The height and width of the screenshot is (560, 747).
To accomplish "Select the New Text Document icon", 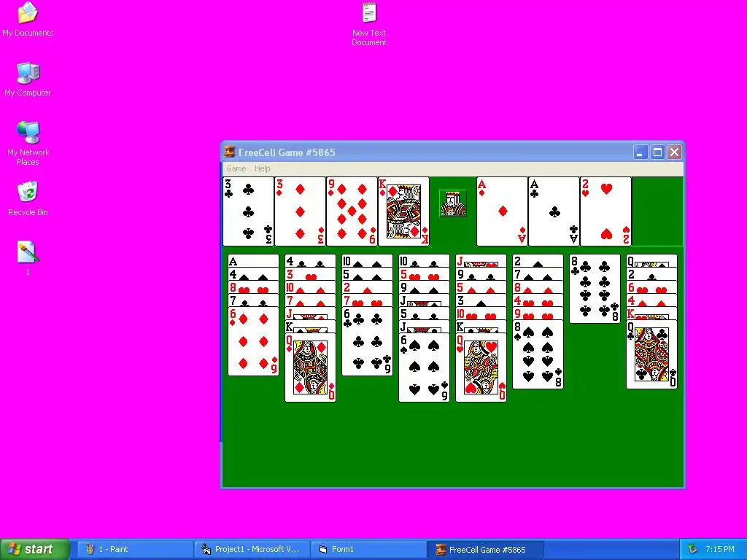I will [369, 24].
